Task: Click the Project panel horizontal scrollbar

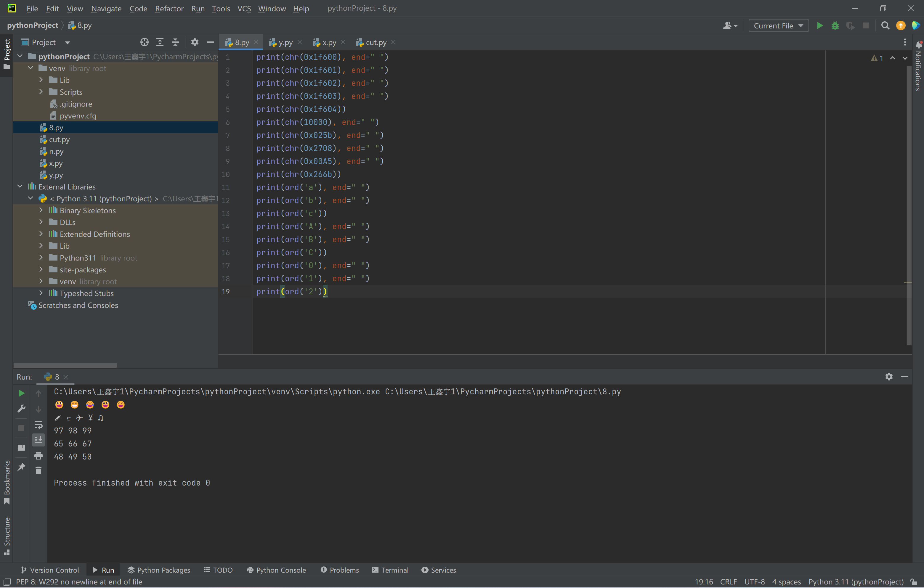Action: coord(65,365)
